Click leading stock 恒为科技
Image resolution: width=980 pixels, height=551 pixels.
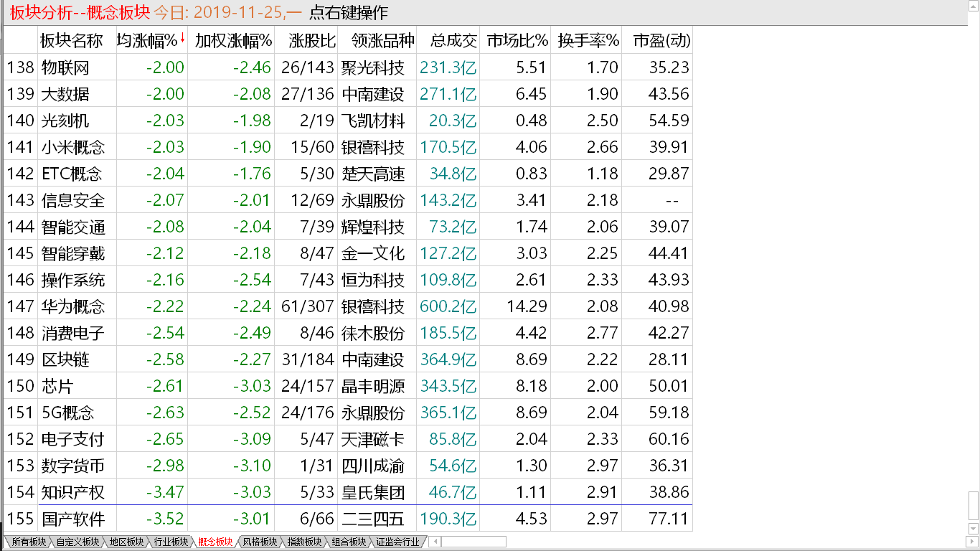[373, 280]
